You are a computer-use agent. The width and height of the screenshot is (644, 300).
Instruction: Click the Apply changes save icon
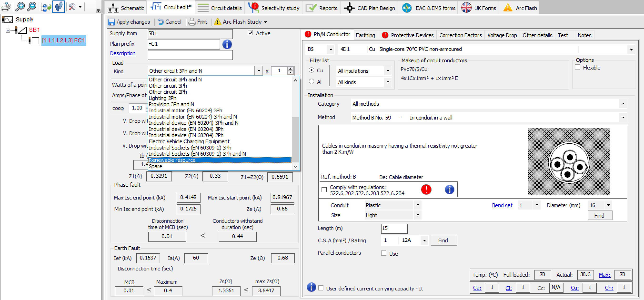tap(111, 22)
